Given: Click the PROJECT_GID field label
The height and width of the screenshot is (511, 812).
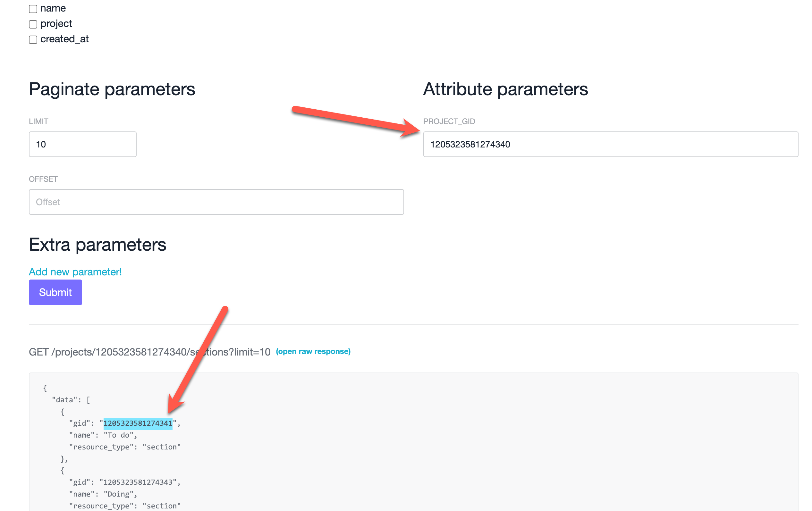Looking at the screenshot, I should coord(449,121).
